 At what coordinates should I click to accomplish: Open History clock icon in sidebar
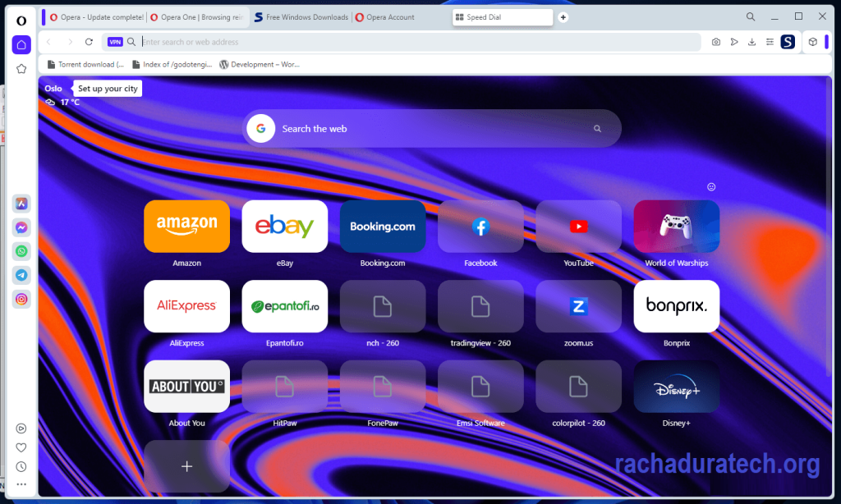(x=21, y=466)
